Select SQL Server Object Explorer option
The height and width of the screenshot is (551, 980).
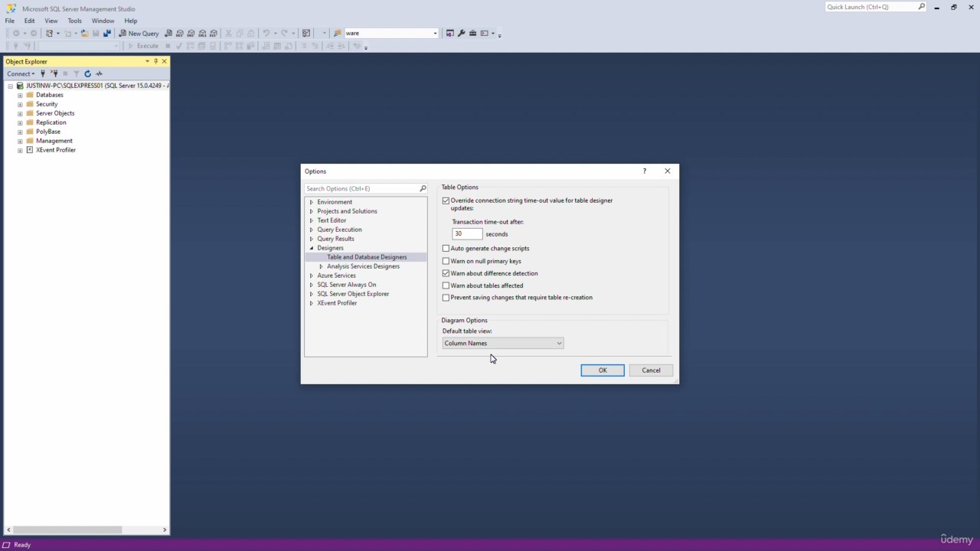[353, 294]
